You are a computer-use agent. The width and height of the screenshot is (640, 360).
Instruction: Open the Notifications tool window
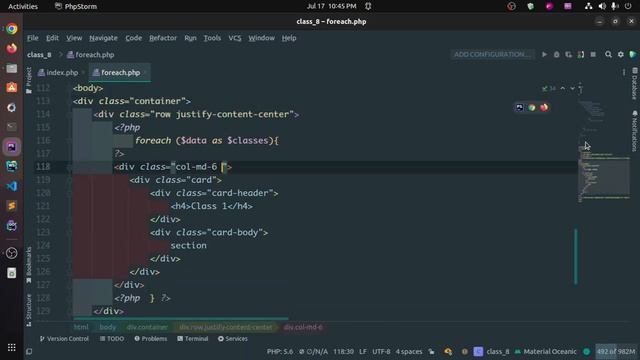coord(634,131)
